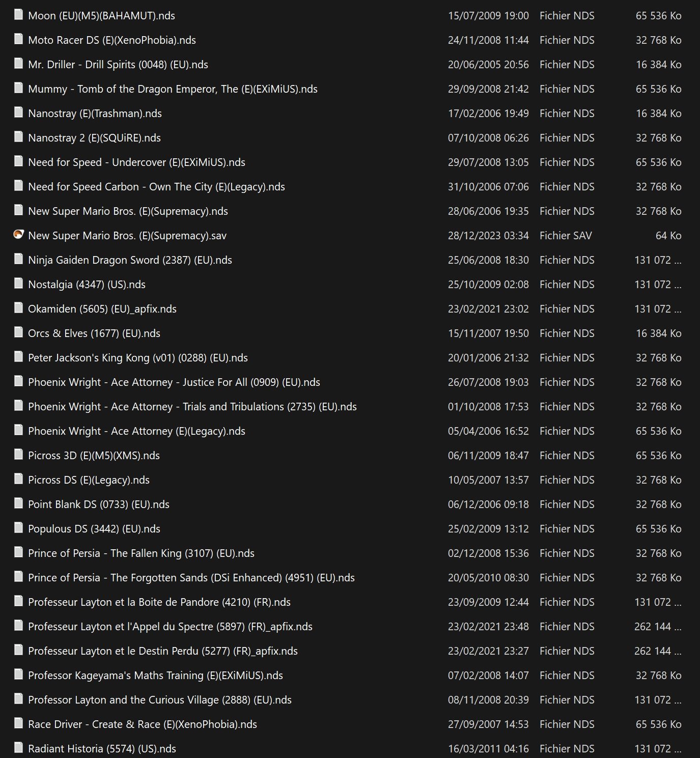Select the Moto Racer DS file icon
Screen dimensions: 700x758
pyautogui.click(x=18, y=39)
